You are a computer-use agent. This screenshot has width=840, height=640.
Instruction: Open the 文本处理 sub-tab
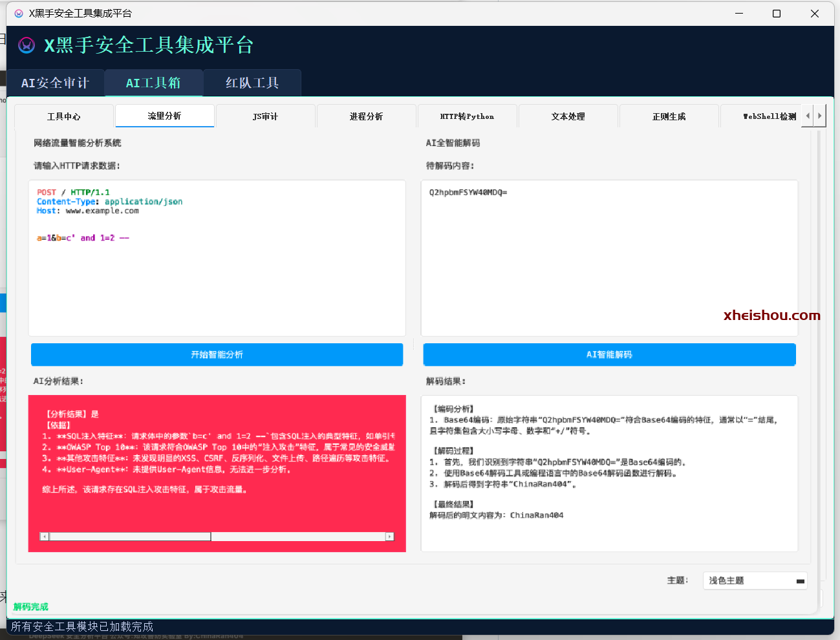click(x=568, y=116)
